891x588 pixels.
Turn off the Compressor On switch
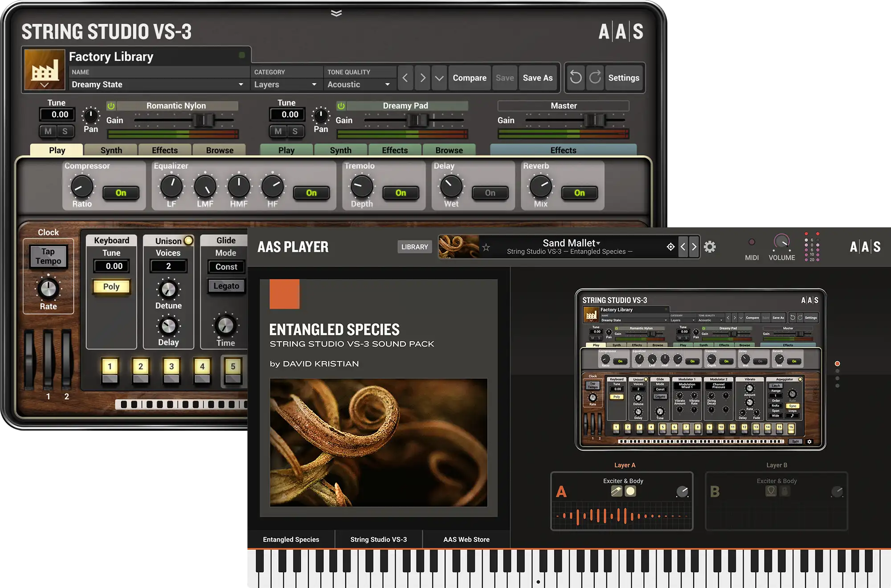[x=121, y=193]
